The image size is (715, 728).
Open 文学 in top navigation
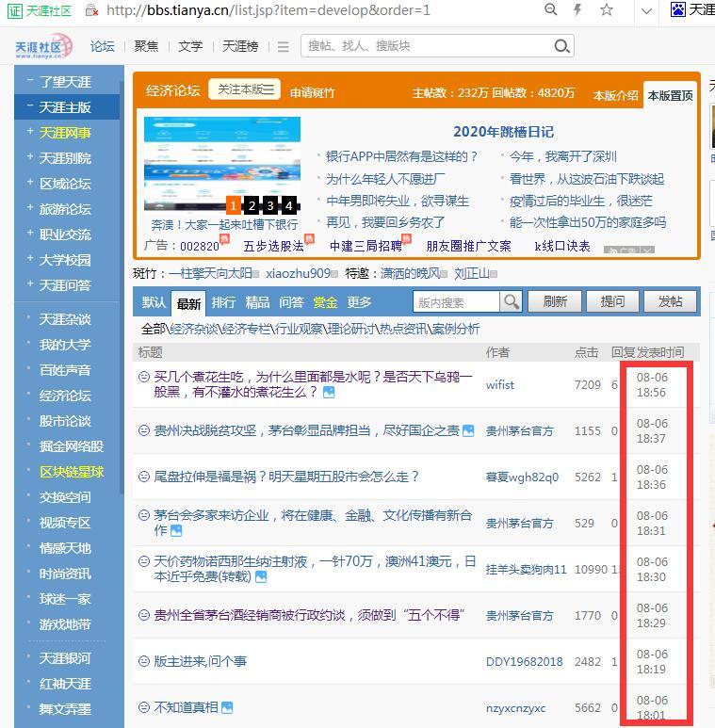click(x=190, y=46)
